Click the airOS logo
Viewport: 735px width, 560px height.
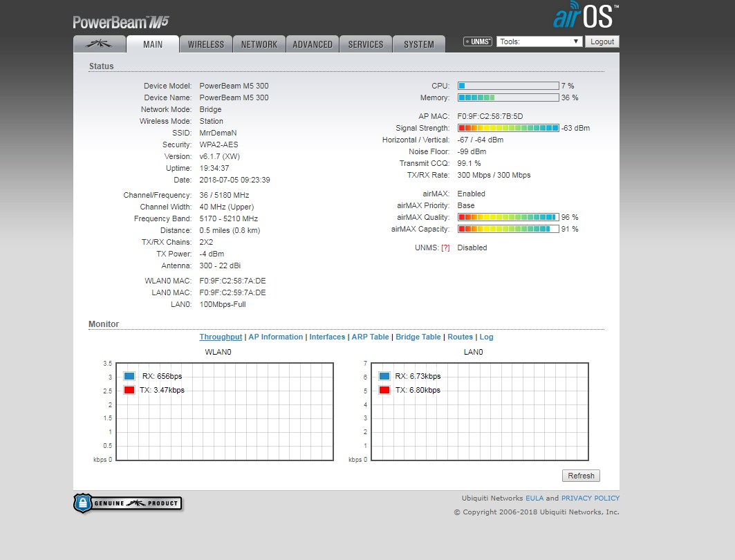coord(586,15)
